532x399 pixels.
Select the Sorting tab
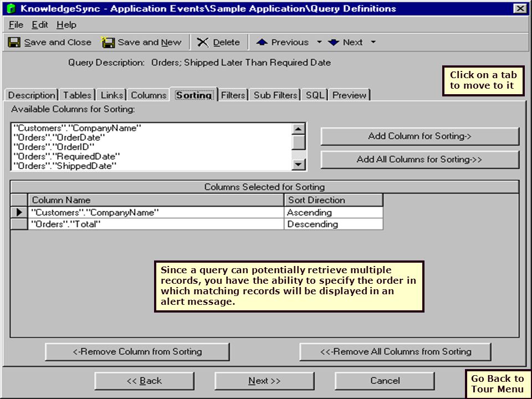tap(194, 95)
